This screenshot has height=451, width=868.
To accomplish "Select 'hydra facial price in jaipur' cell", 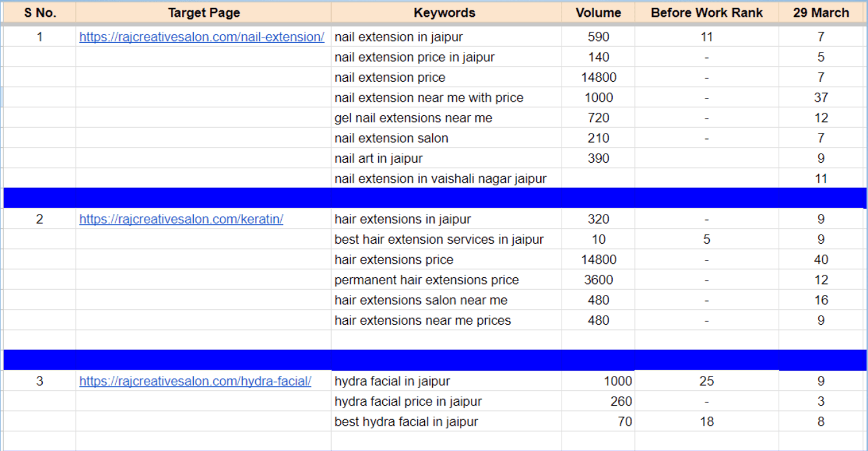I will 446,401.
